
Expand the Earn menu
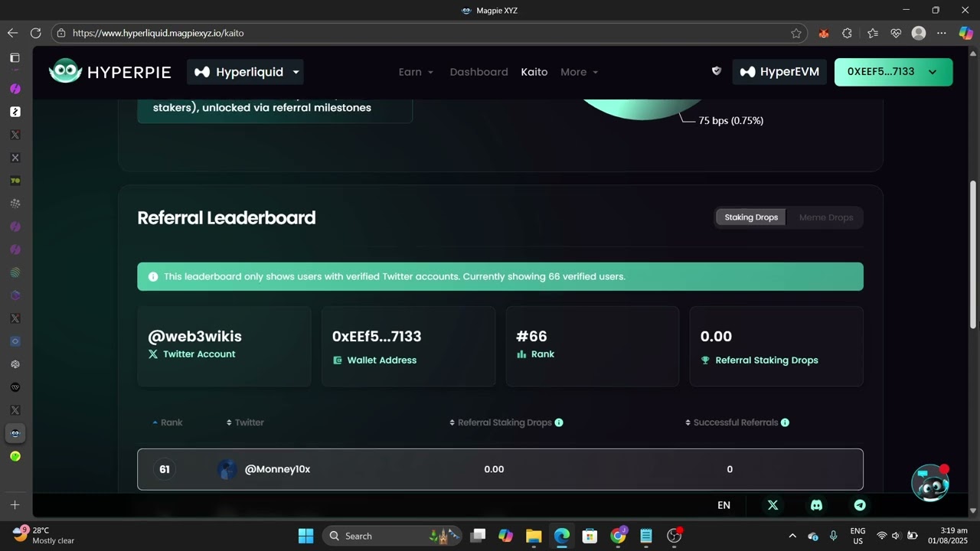tap(416, 72)
